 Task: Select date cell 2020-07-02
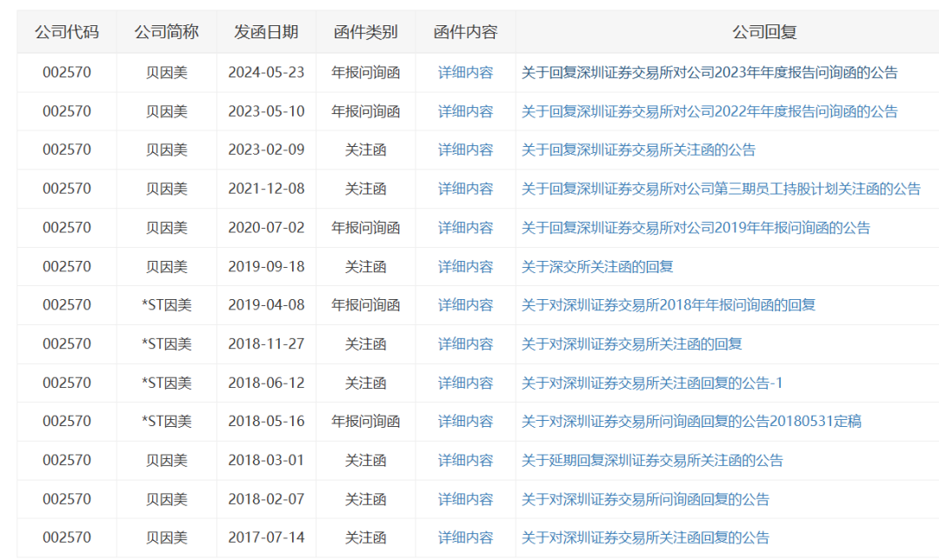(x=266, y=228)
